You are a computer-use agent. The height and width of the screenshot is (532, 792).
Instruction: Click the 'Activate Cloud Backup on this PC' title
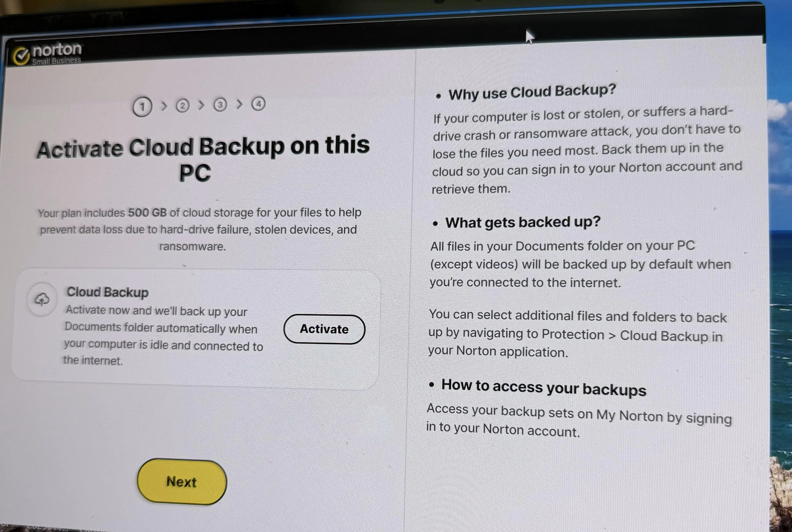coord(203,159)
